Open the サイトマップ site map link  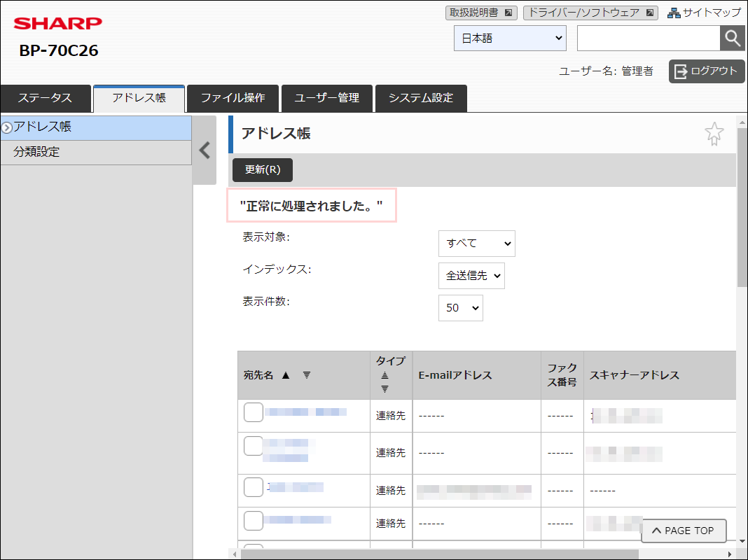click(703, 13)
